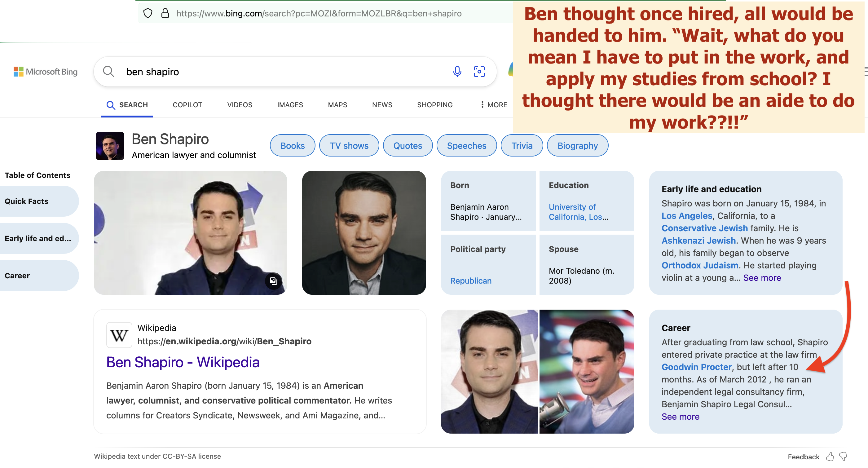Start voice search with microphone icon
Viewport: 868px width, 468px height.
pos(457,71)
